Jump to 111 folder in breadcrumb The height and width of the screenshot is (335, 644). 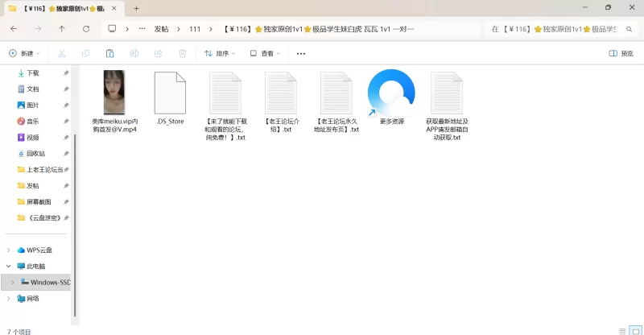[x=195, y=29]
